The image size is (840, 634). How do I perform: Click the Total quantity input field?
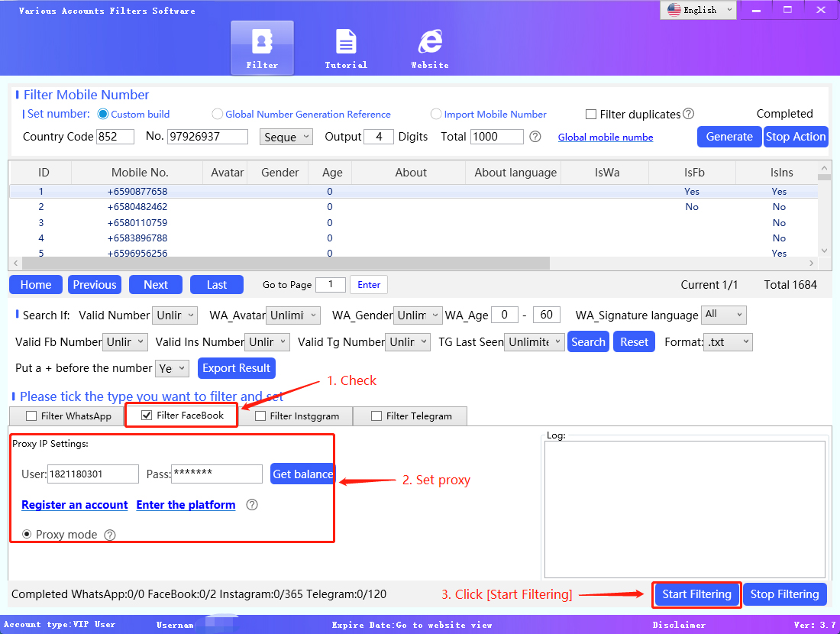496,137
